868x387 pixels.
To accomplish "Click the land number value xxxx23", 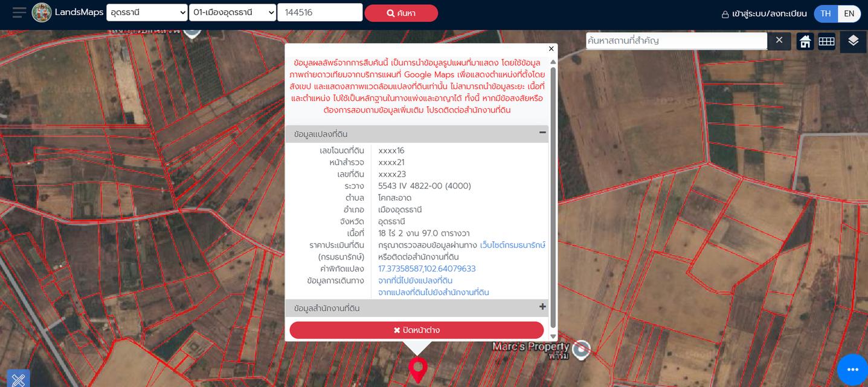I will 392,174.
